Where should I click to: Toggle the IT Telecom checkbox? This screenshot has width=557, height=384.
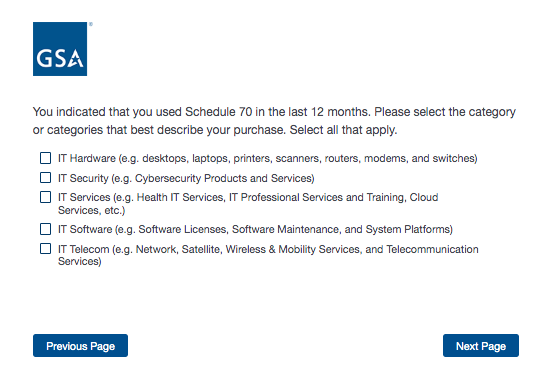click(x=45, y=249)
